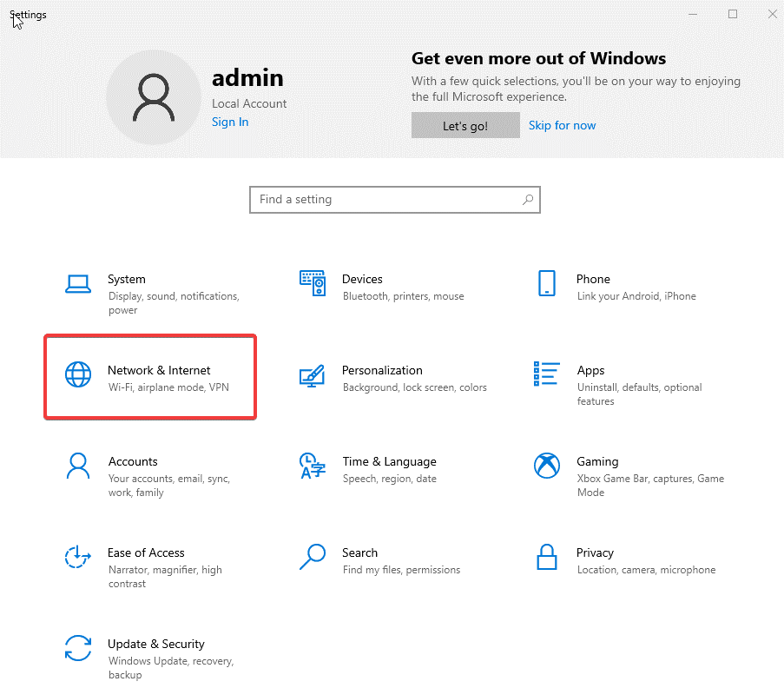Click the System laptop icon
This screenshot has height=688, width=784.
point(78,283)
